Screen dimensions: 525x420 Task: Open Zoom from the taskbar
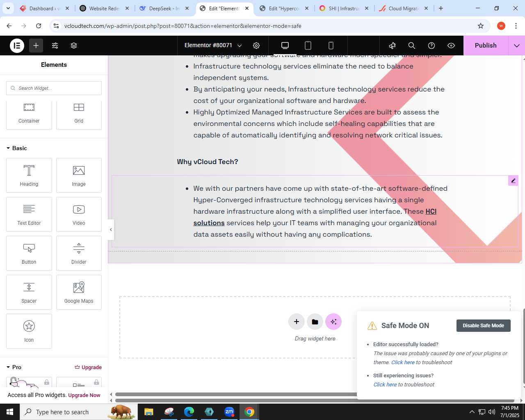pyautogui.click(x=229, y=412)
